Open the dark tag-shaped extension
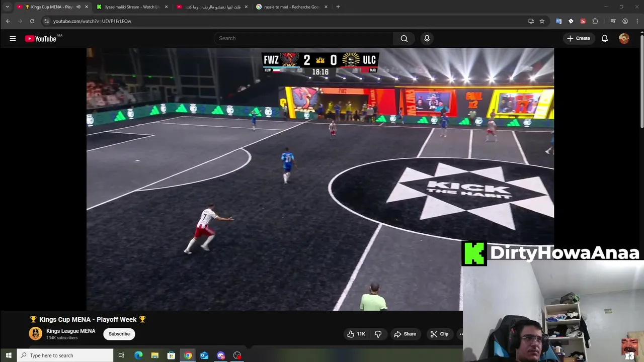 click(571, 21)
